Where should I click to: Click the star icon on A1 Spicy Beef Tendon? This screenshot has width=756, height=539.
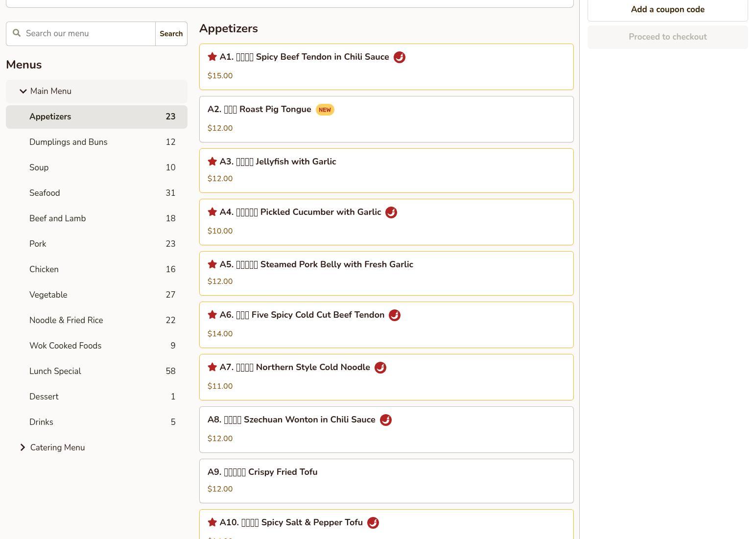coord(212,57)
